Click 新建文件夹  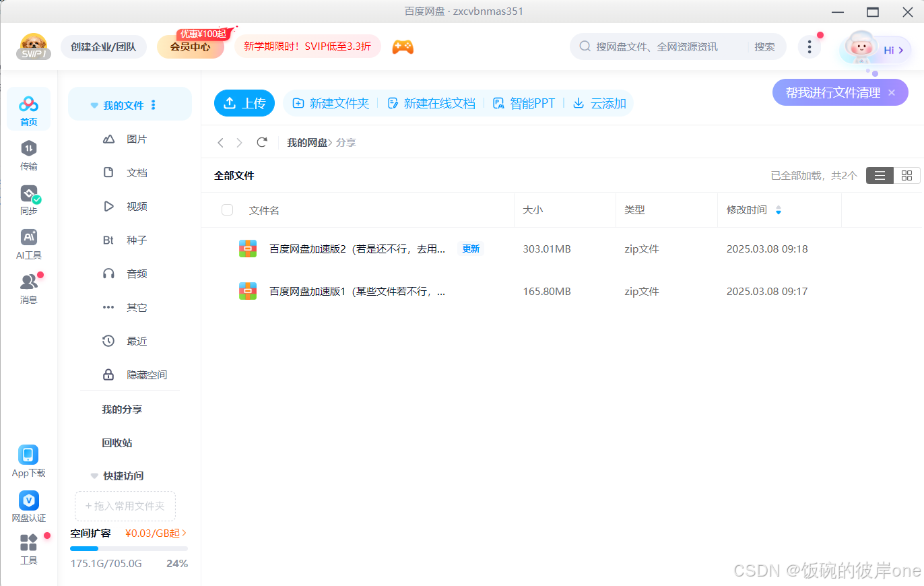point(331,103)
